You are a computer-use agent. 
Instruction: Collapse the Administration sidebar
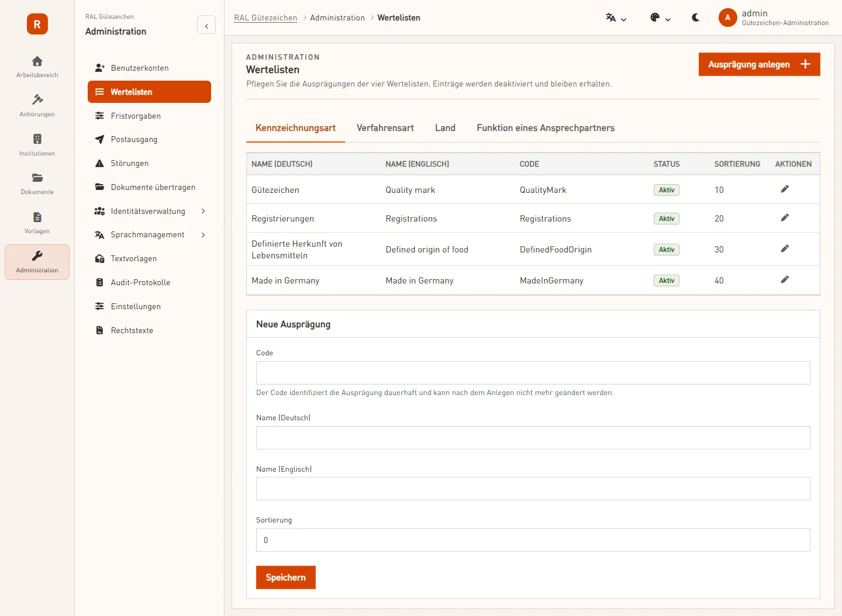tap(206, 25)
